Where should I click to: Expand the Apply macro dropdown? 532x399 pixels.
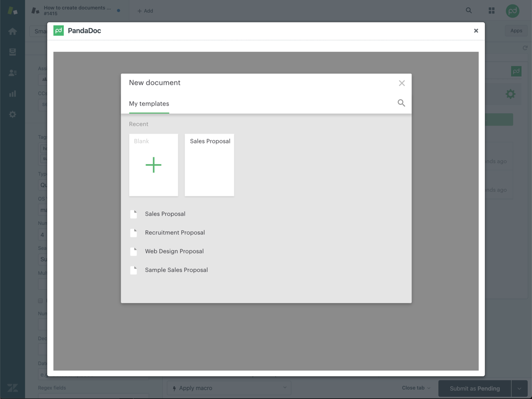pyautogui.click(x=229, y=388)
